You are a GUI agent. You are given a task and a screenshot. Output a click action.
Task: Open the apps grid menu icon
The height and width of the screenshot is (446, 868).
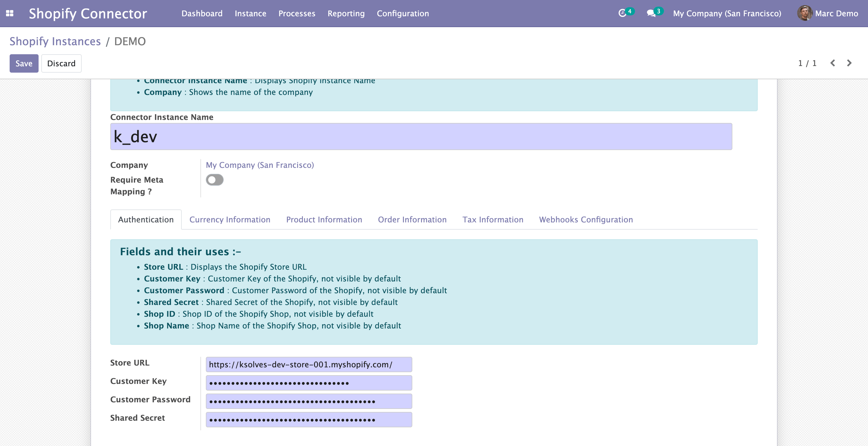(x=10, y=14)
